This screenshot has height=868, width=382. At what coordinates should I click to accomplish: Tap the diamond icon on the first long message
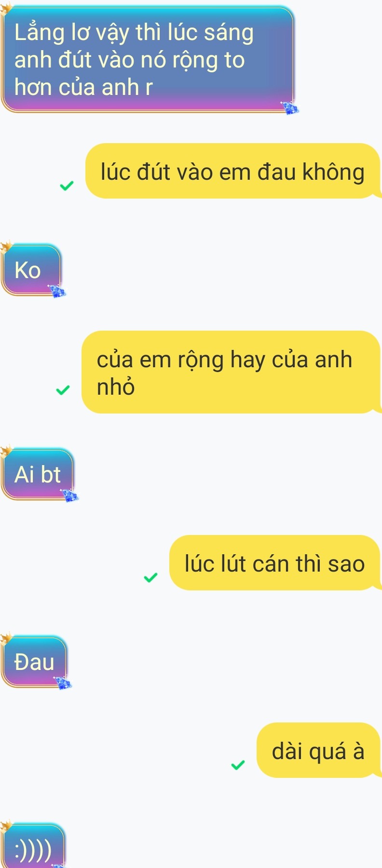tap(290, 108)
